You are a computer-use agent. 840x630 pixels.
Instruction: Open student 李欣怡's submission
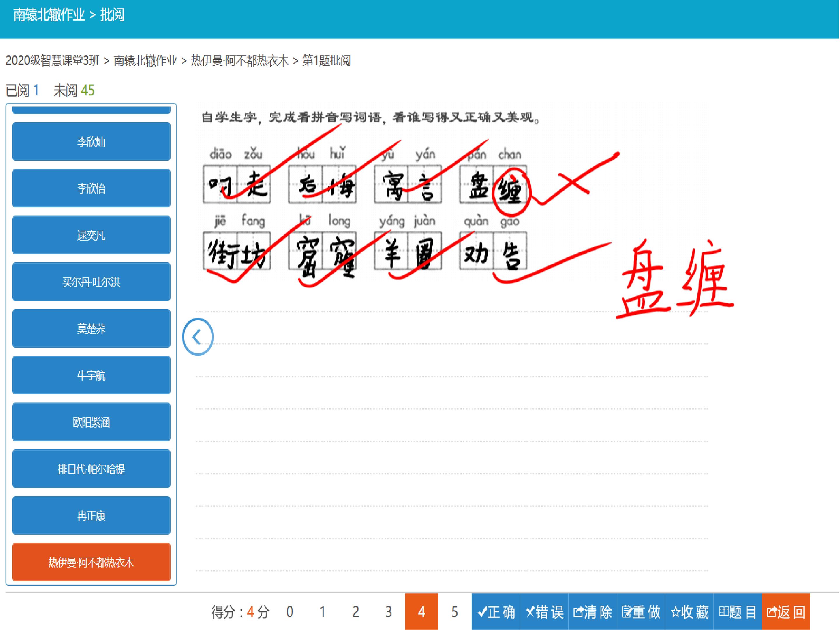click(91, 188)
